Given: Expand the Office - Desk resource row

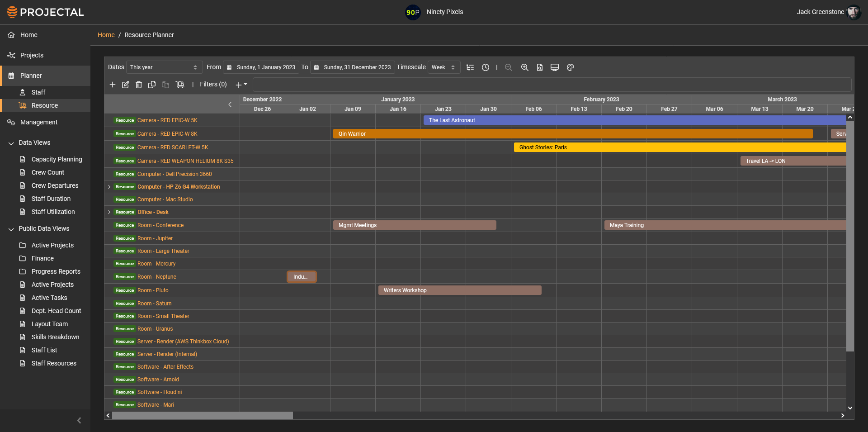Looking at the screenshot, I should coord(109,212).
